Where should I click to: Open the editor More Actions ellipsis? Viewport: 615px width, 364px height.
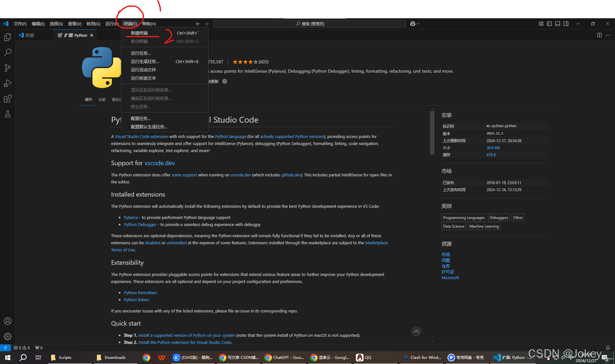click(x=608, y=35)
